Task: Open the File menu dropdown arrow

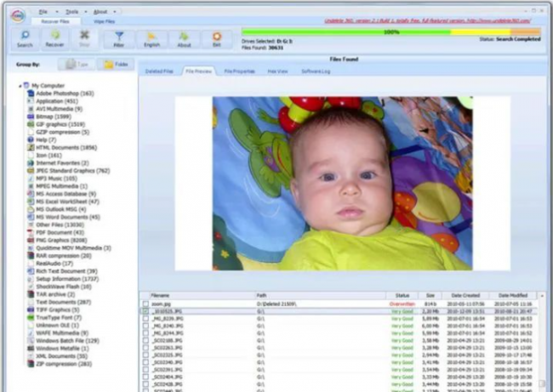Action: click(x=57, y=12)
